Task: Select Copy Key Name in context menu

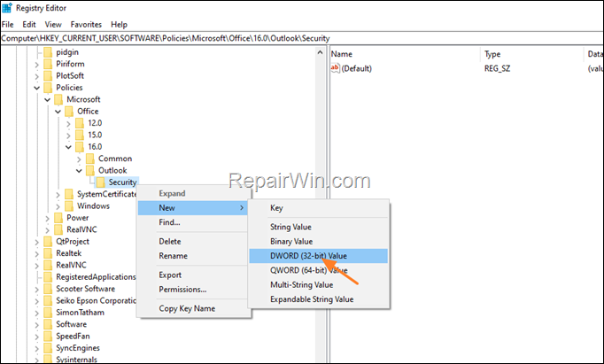Action: coord(192,308)
